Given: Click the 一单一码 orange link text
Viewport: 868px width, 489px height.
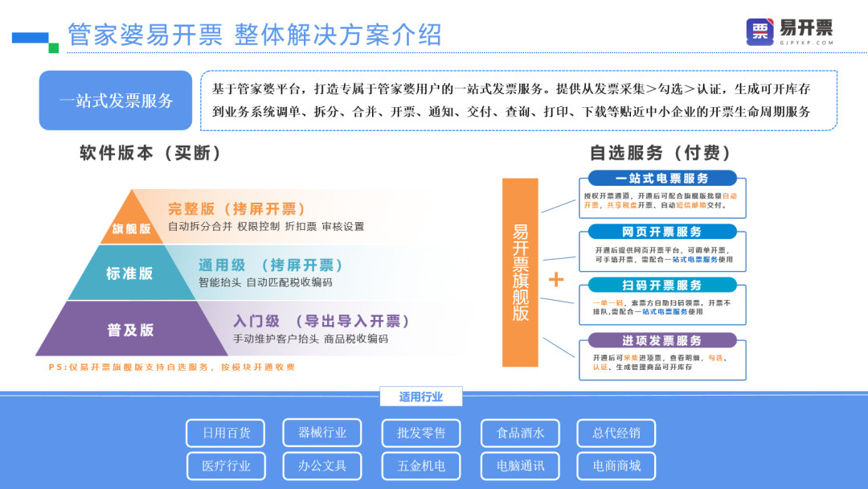Looking at the screenshot, I should (x=608, y=303).
